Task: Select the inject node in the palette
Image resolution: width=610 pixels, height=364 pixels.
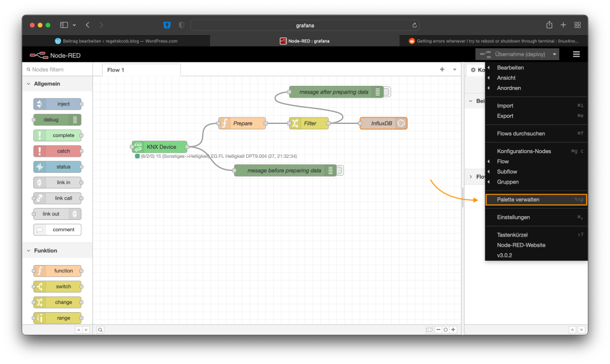Action: pos(57,104)
